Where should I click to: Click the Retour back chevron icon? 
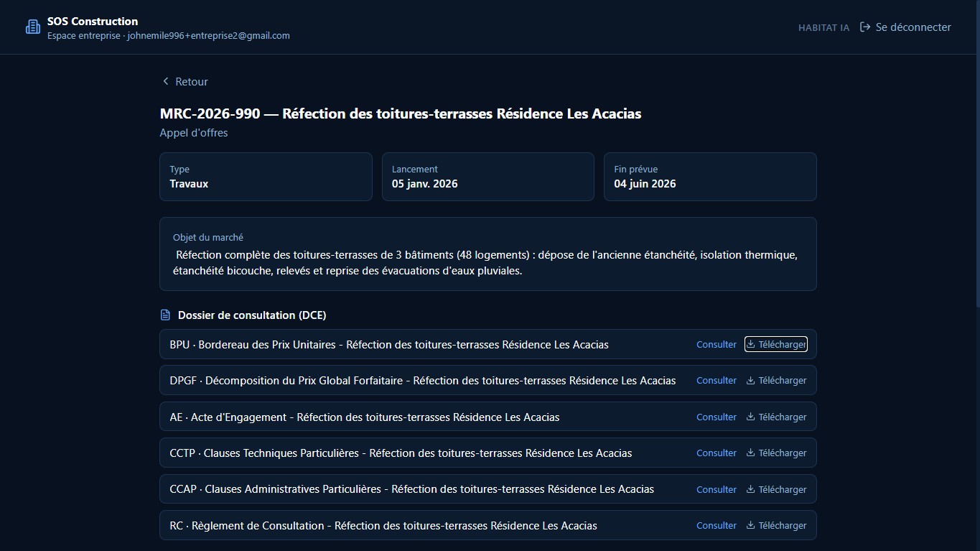click(166, 81)
